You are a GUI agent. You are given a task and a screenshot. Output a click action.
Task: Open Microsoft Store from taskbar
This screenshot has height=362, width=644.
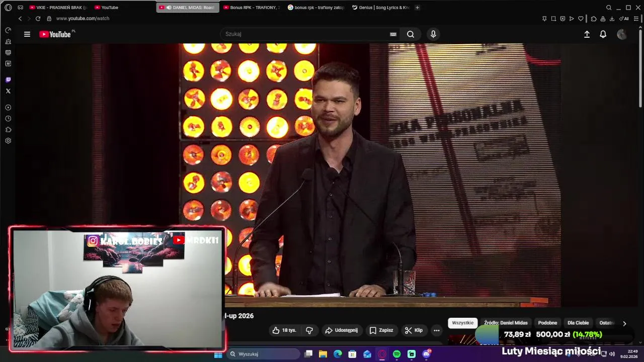(353, 354)
